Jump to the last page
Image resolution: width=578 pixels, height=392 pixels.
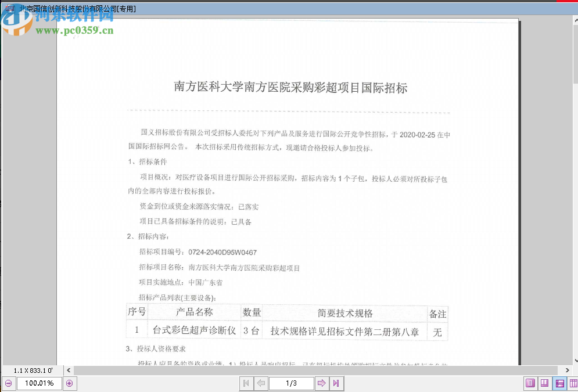[x=336, y=383]
